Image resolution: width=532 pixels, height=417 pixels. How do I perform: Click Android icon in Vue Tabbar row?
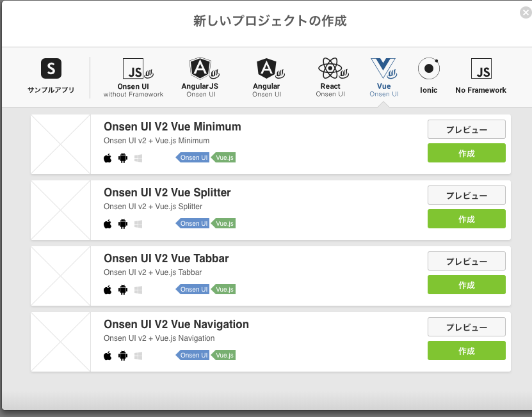pyautogui.click(x=123, y=290)
